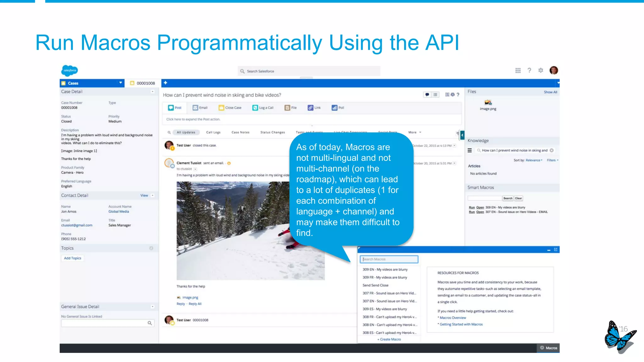The height and width of the screenshot is (362, 644).
Task: Collapse the right sidebar with arrow toggle
Action: [462, 135]
